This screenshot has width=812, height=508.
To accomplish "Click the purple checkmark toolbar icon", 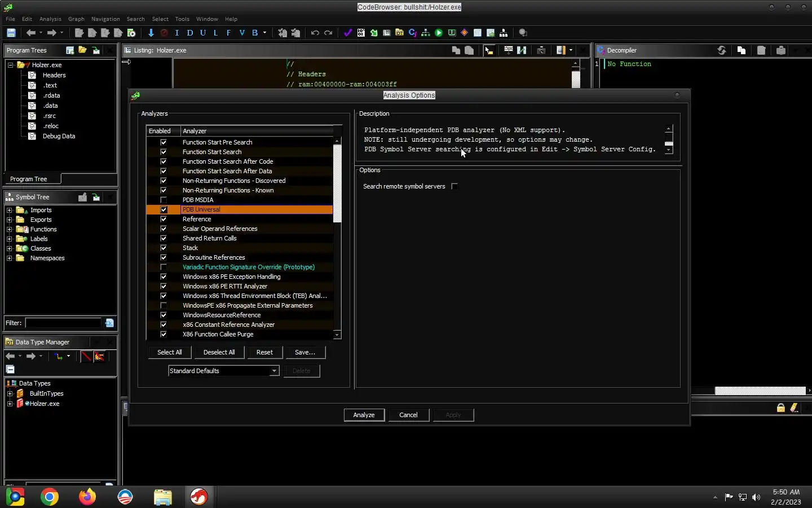I will click(347, 33).
